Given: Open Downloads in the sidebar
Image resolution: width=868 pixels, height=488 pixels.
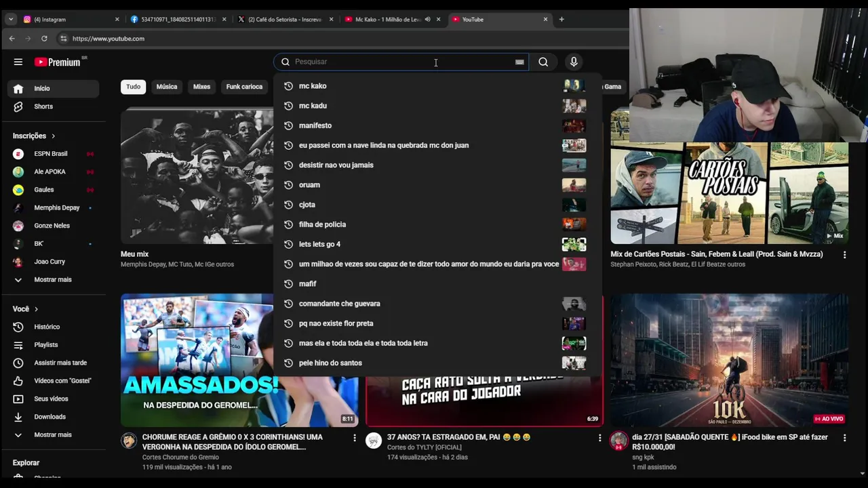Looking at the screenshot, I should pyautogui.click(x=53, y=417).
